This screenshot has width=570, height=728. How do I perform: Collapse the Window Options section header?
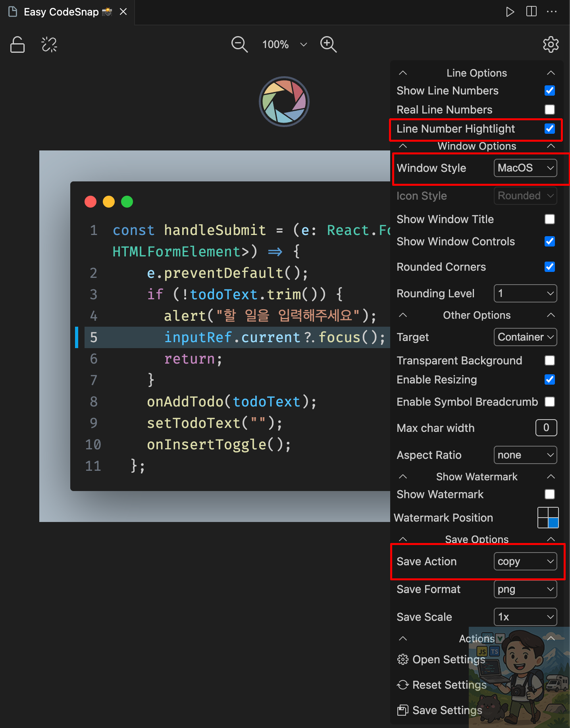coord(477,146)
